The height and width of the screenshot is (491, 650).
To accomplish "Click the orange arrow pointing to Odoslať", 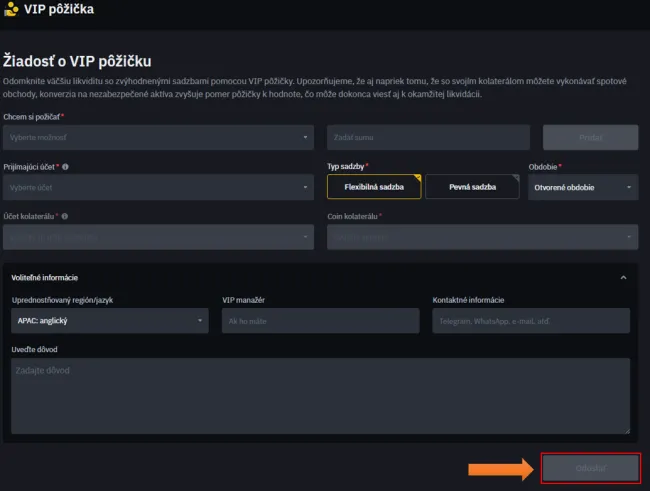I will (500, 468).
